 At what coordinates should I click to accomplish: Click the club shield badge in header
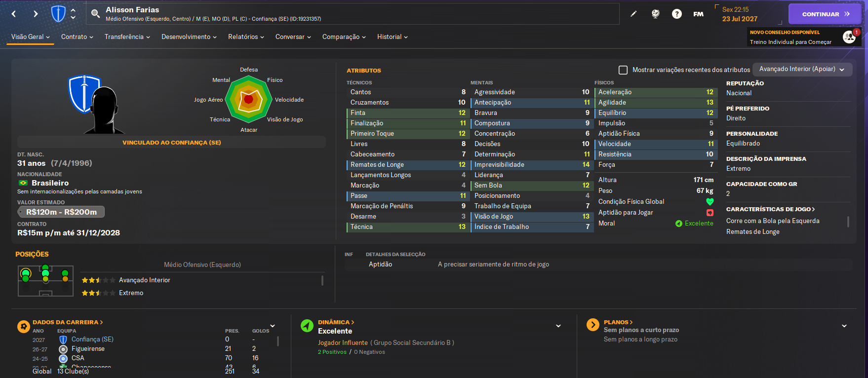(58, 14)
